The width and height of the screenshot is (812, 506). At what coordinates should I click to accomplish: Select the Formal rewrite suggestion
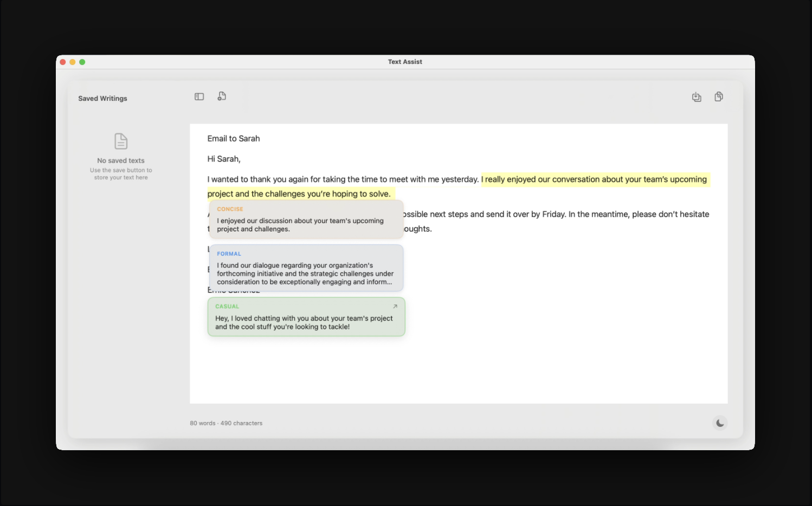tap(306, 269)
